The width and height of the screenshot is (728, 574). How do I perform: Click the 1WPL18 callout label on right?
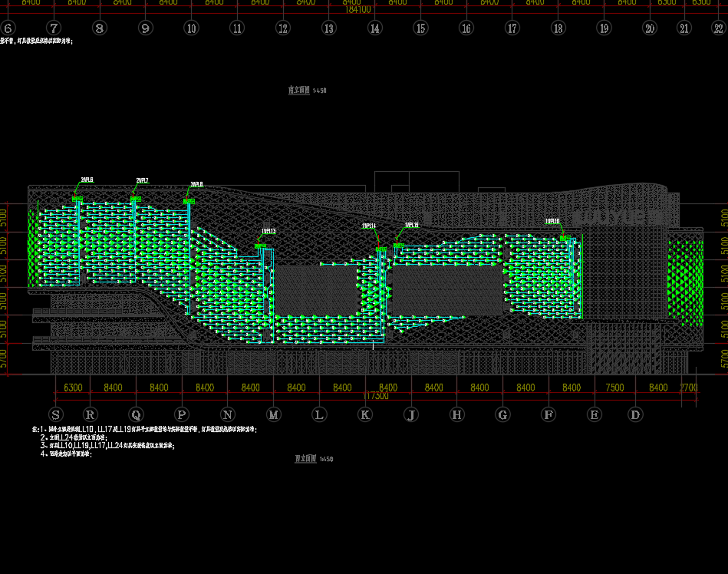pos(552,222)
